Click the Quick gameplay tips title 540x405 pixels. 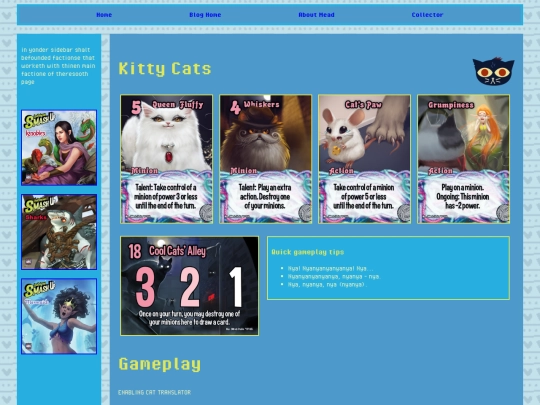(x=308, y=252)
